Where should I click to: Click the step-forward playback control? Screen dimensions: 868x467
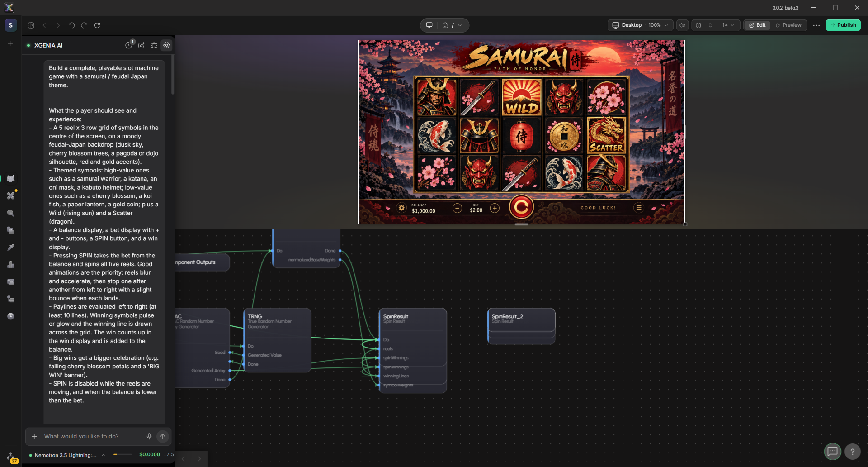(711, 25)
